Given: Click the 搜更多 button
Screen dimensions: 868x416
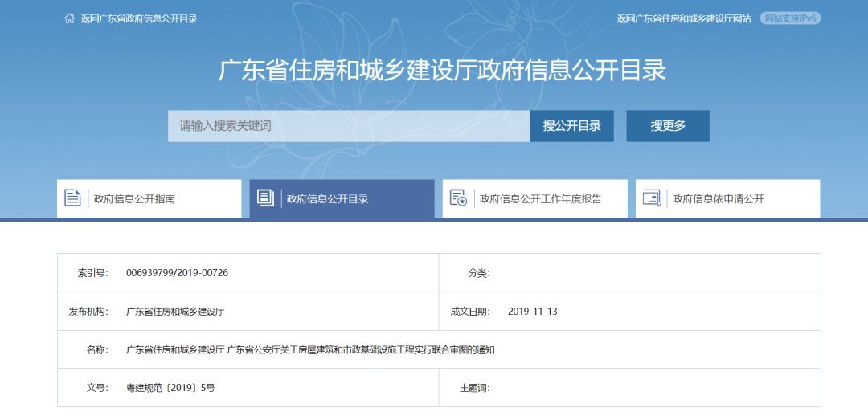Looking at the screenshot, I should click(668, 126).
